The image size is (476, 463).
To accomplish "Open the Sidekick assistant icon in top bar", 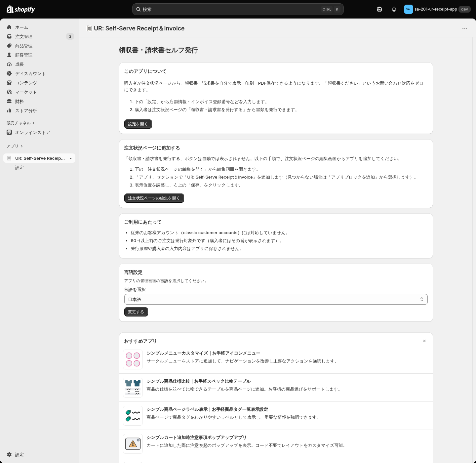I will pos(379,9).
